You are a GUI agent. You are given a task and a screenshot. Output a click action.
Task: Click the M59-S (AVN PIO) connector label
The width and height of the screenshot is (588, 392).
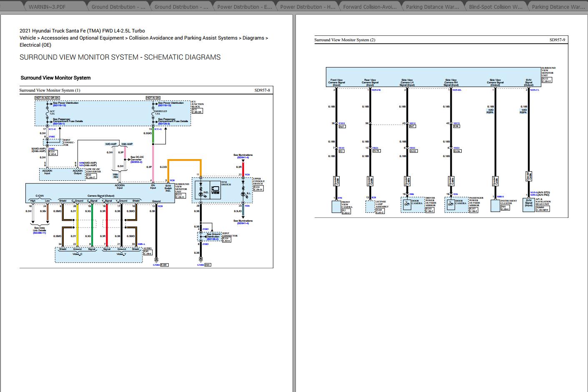coord(540,195)
